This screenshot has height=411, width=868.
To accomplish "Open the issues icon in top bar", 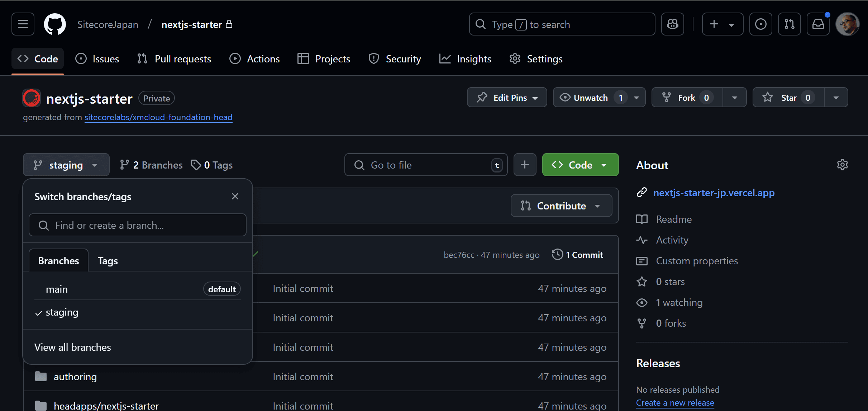I will tap(760, 24).
